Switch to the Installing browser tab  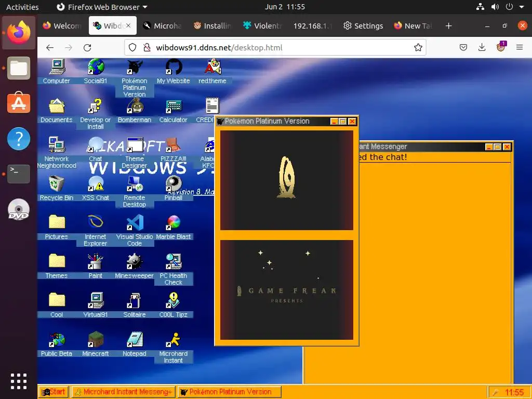click(x=212, y=26)
